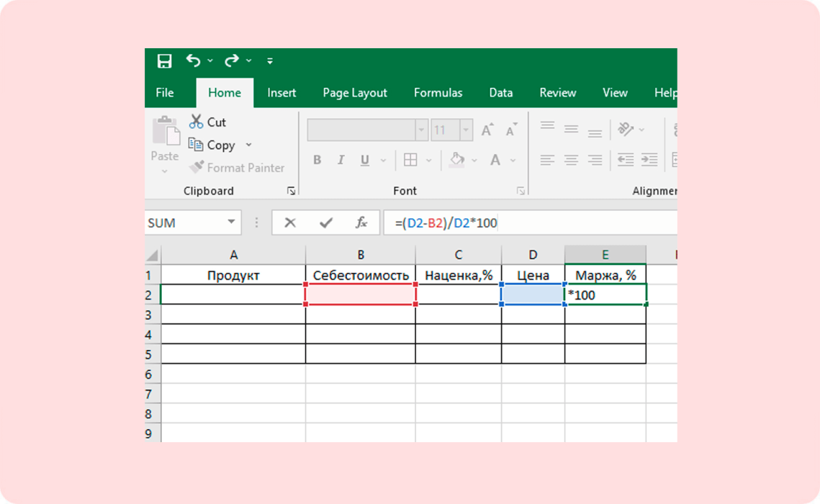820x504 pixels.
Task: Expand the Name Box dropdown showing SUM
Action: click(230, 222)
